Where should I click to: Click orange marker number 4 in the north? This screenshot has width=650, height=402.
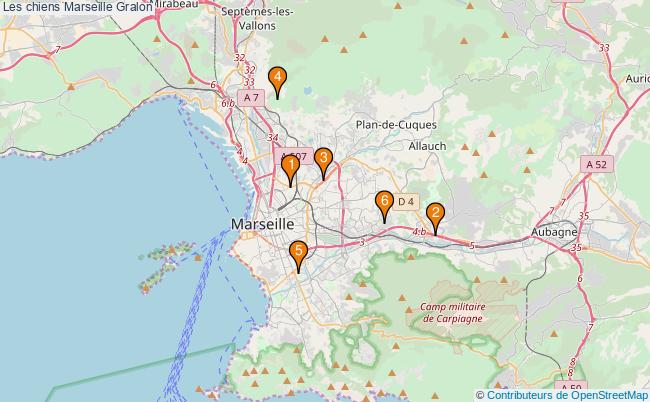coord(277,78)
